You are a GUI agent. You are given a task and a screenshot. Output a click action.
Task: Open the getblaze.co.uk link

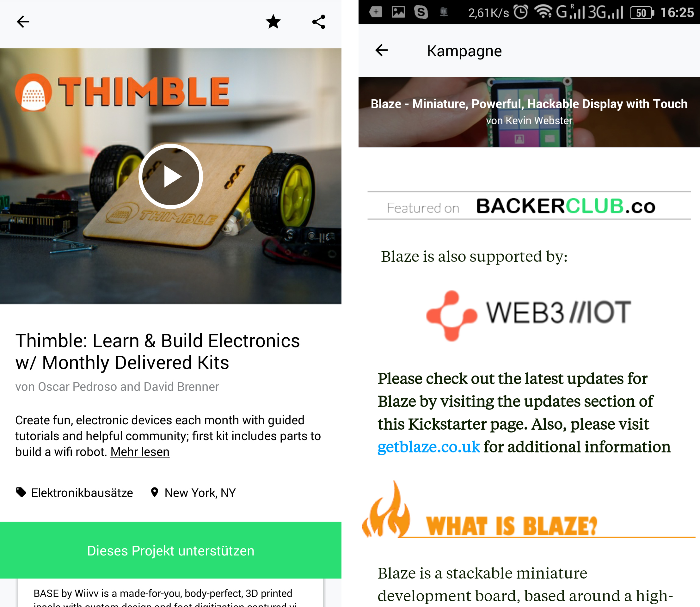[429, 447]
